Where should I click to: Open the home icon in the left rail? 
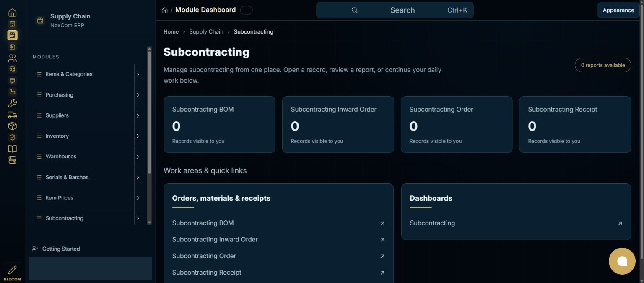pyautogui.click(x=12, y=13)
